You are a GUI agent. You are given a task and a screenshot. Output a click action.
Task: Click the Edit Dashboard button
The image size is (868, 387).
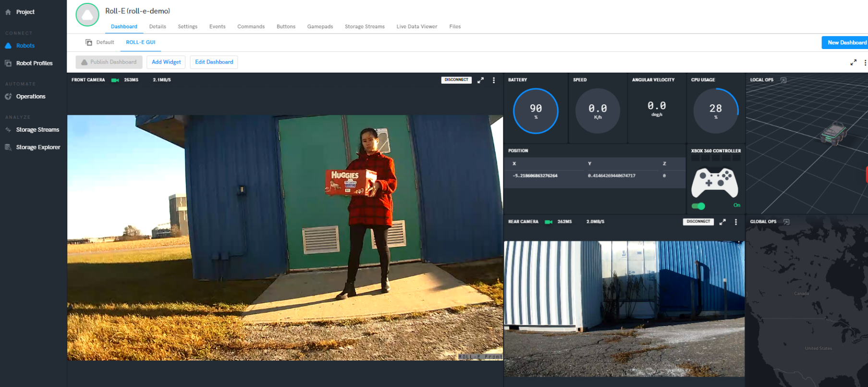[x=214, y=62]
